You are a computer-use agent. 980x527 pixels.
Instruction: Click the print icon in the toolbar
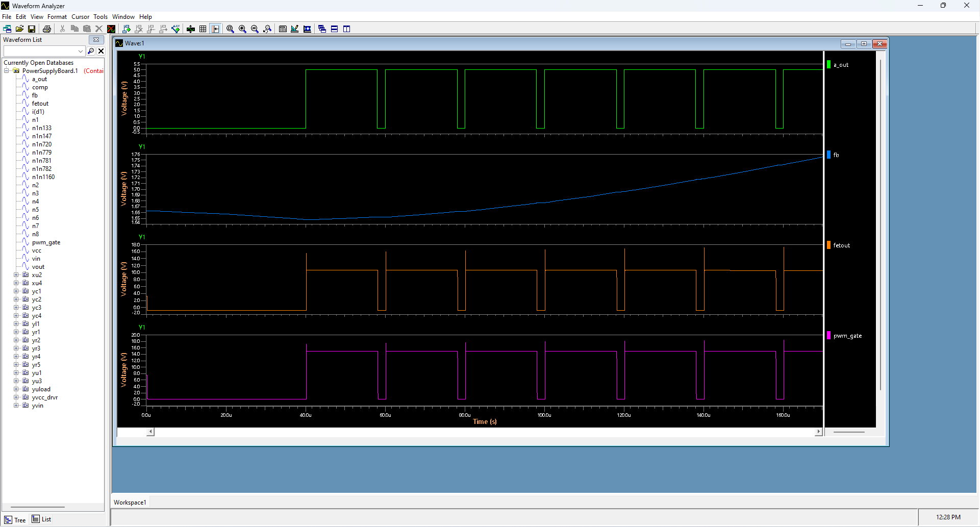coord(47,29)
